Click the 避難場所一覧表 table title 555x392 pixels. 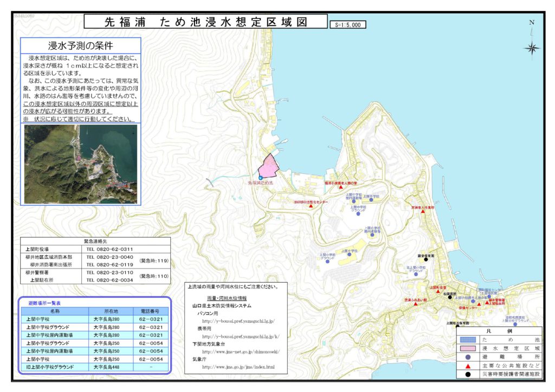44,303
